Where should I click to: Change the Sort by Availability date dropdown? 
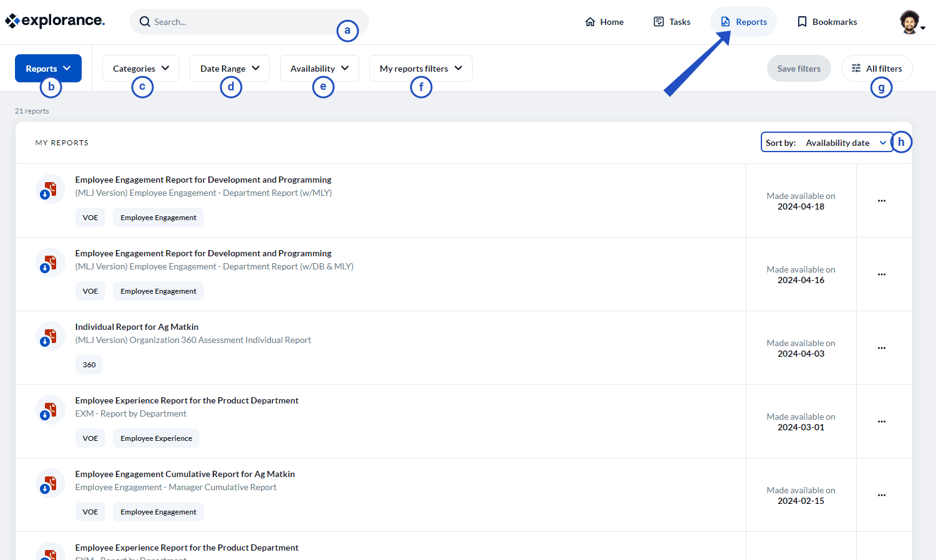pos(845,142)
